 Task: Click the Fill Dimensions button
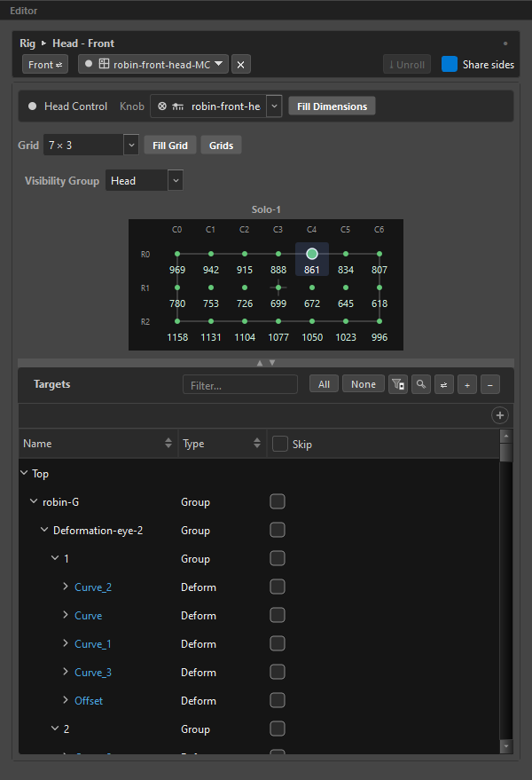tap(332, 106)
